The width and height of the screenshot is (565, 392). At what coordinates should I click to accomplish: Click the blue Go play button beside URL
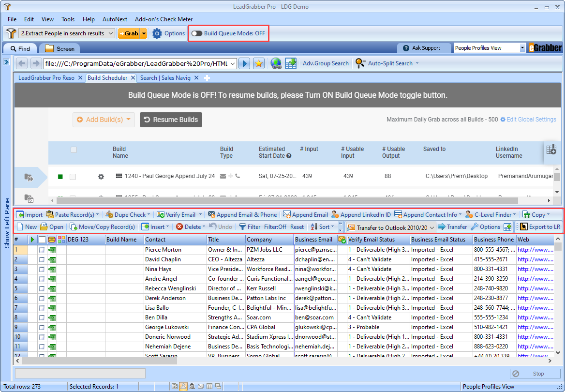coord(244,63)
